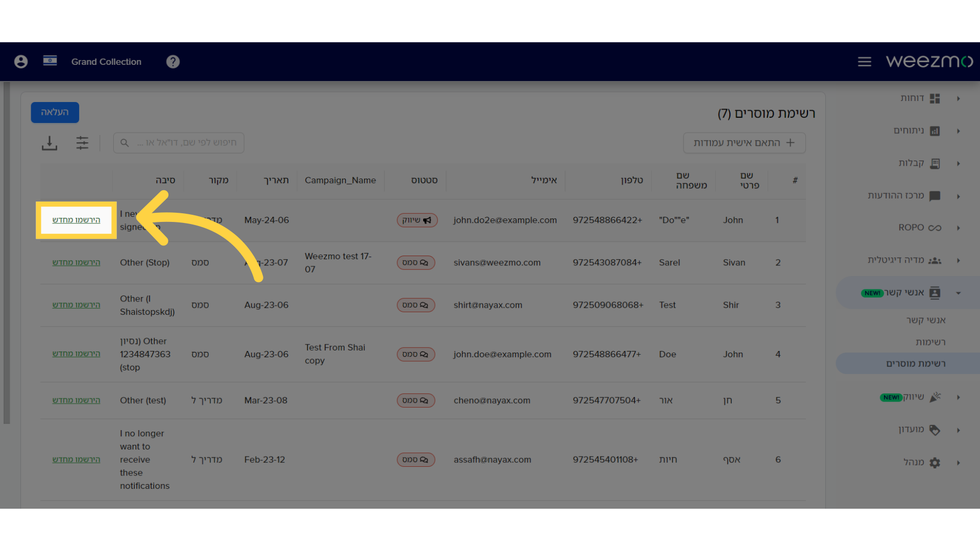Click the דוחות dashboard icon
Viewport: 980px width, 551px height.
pos(935,98)
